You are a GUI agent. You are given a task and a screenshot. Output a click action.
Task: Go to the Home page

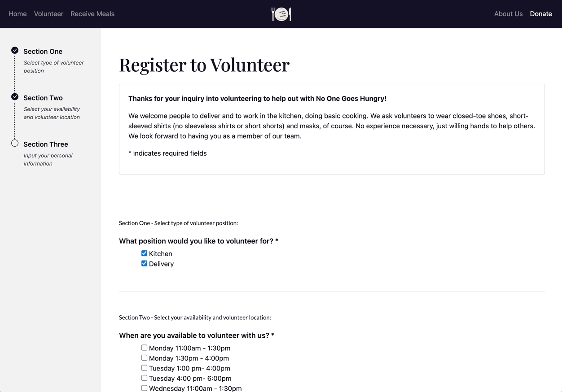(x=18, y=14)
